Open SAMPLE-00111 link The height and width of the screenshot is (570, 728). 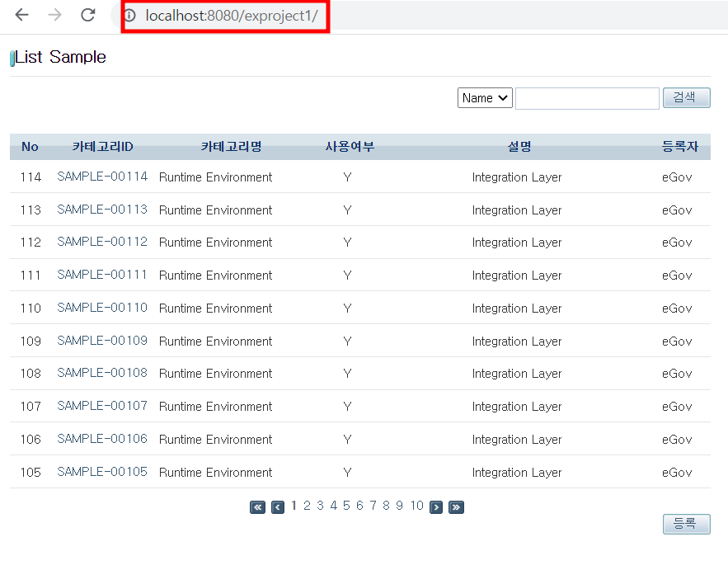(102, 275)
